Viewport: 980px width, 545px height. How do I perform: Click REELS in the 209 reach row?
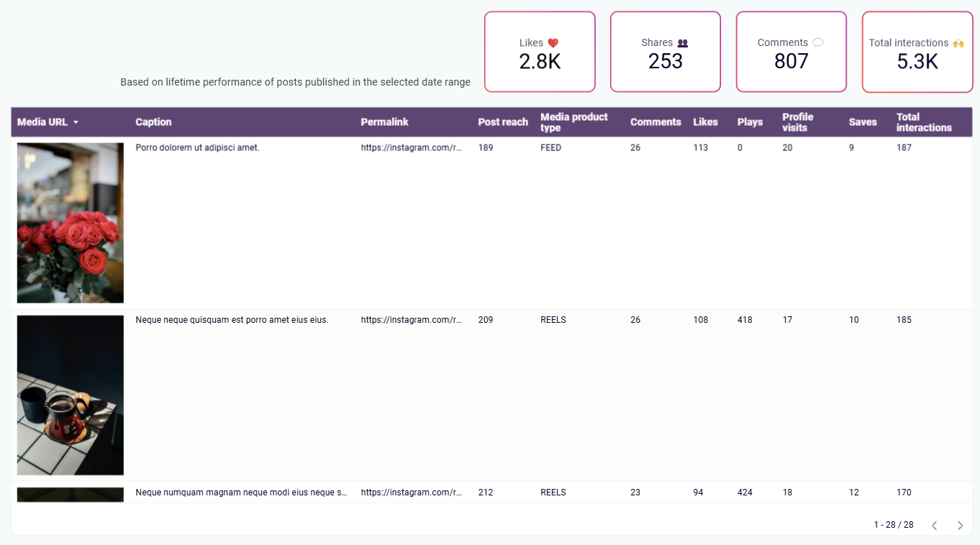(553, 320)
